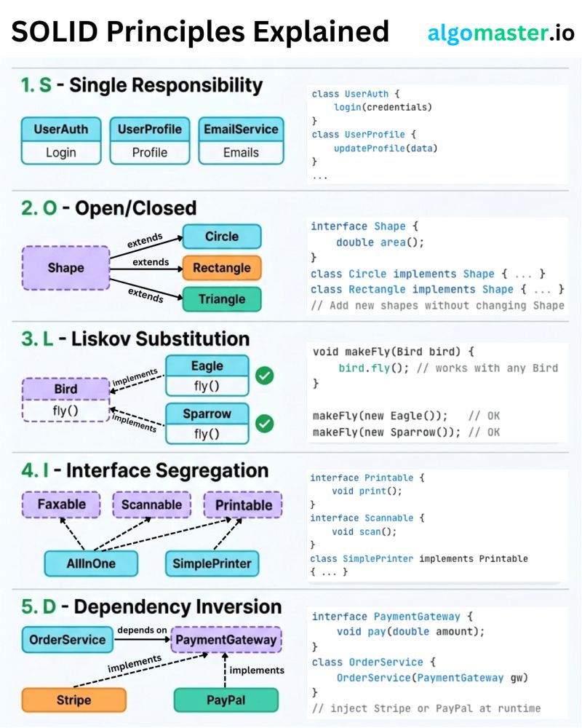
Task: Click the green Triangle box
Action: pyautogui.click(x=222, y=299)
